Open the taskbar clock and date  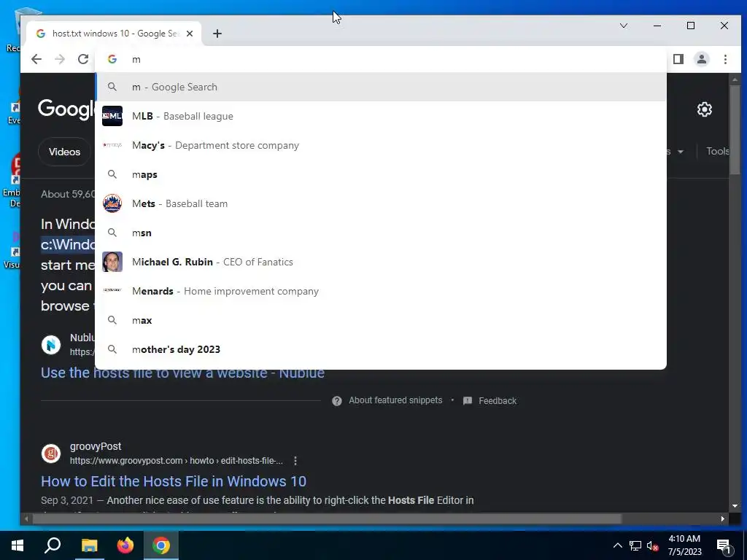point(684,545)
